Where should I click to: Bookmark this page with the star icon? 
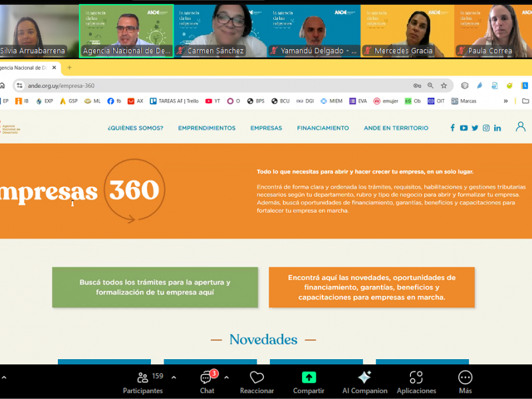pos(444,86)
